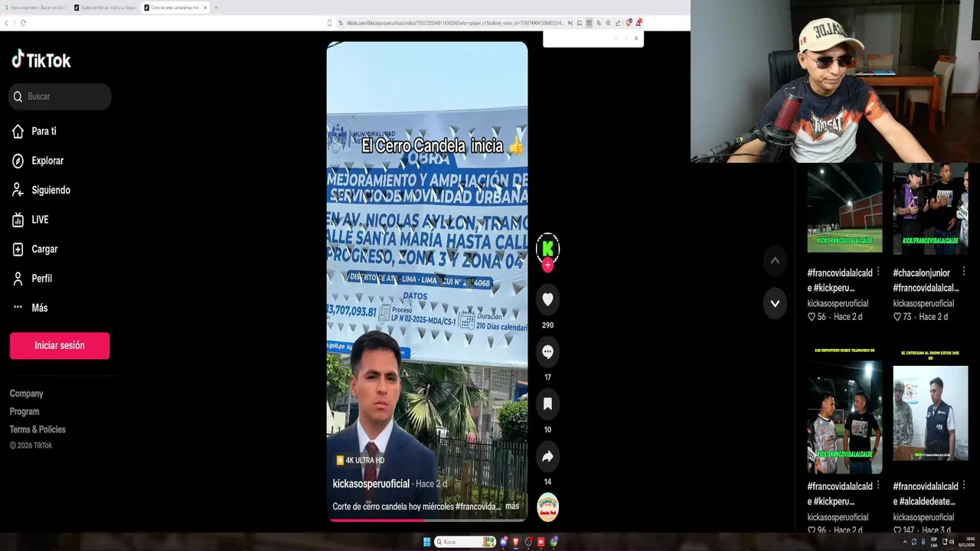Open Perfil page
The width and height of the screenshot is (980, 551).
[32, 279]
